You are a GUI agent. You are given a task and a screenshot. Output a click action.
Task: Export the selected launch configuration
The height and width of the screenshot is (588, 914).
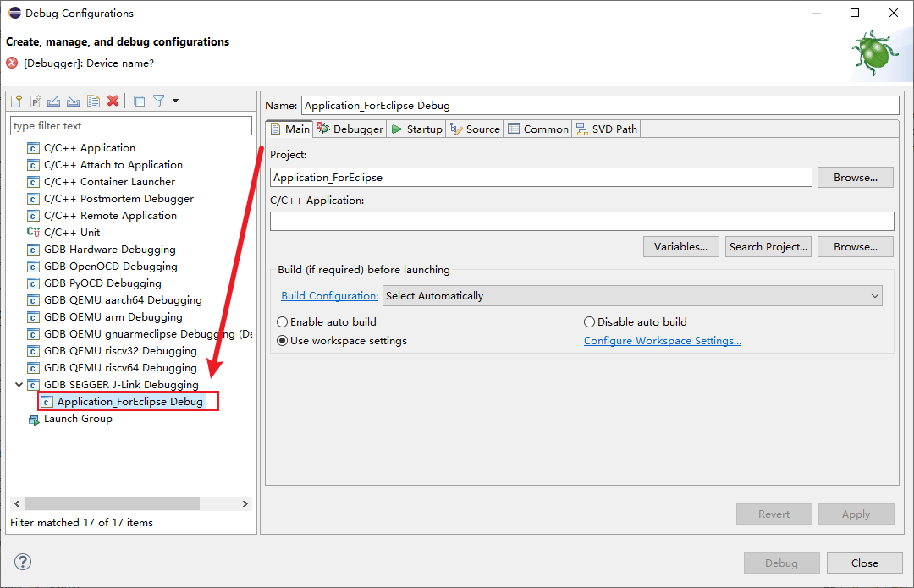53,101
